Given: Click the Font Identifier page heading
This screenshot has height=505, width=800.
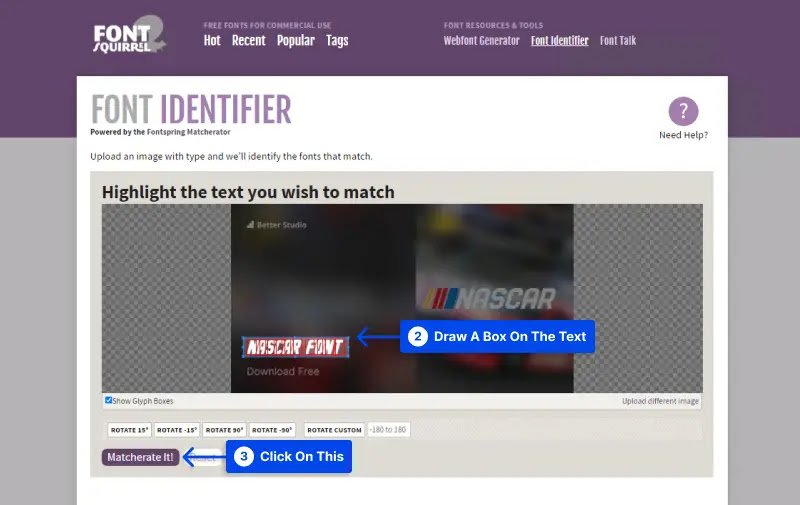Looking at the screenshot, I should [x=191, y=109].
